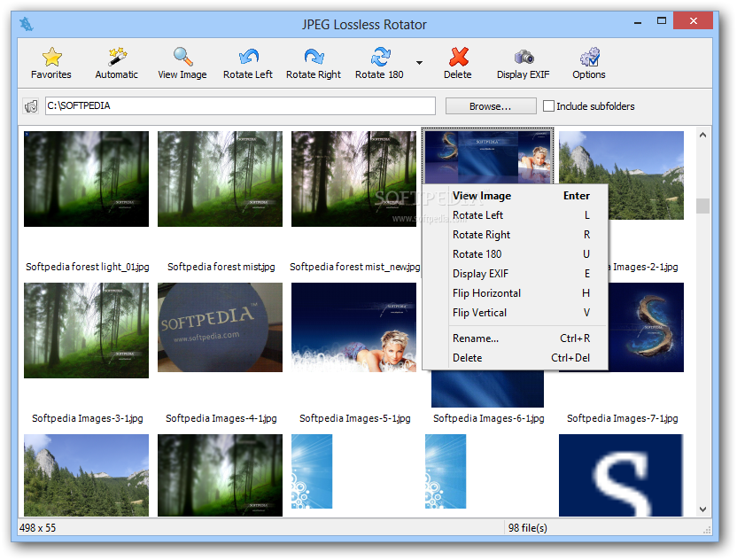
Task: Select the Softpedia Images-4-1.jpg thumbnail
Action: coord(220,328)
